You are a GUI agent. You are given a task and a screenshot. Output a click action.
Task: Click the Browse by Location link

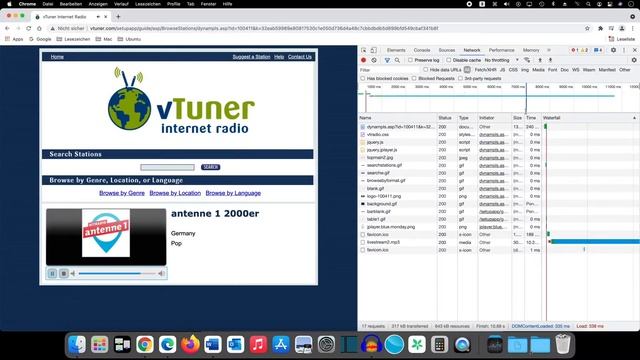click(x=175, y=193)
